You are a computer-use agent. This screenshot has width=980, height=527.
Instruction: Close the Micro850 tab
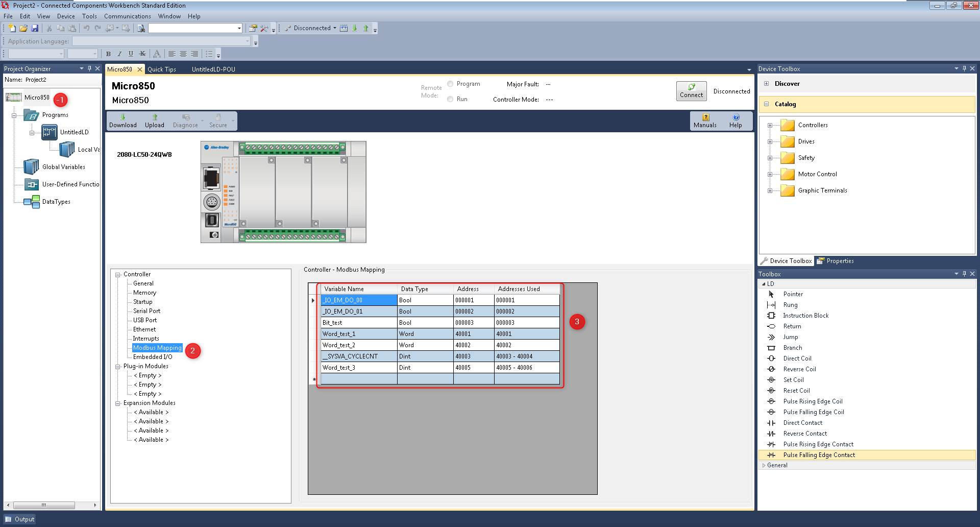click(139, 69)
